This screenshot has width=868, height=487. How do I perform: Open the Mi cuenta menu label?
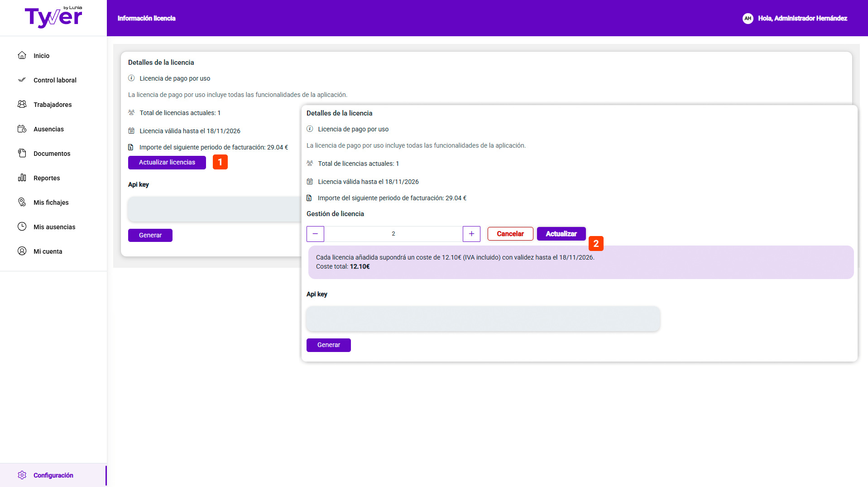click(48, 251)
